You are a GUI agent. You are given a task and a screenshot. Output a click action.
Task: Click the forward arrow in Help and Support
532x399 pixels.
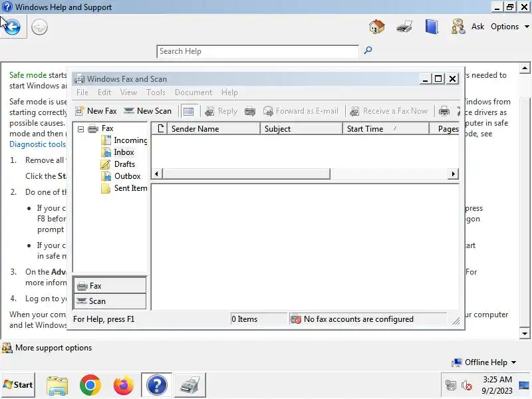tap(39, 27)
